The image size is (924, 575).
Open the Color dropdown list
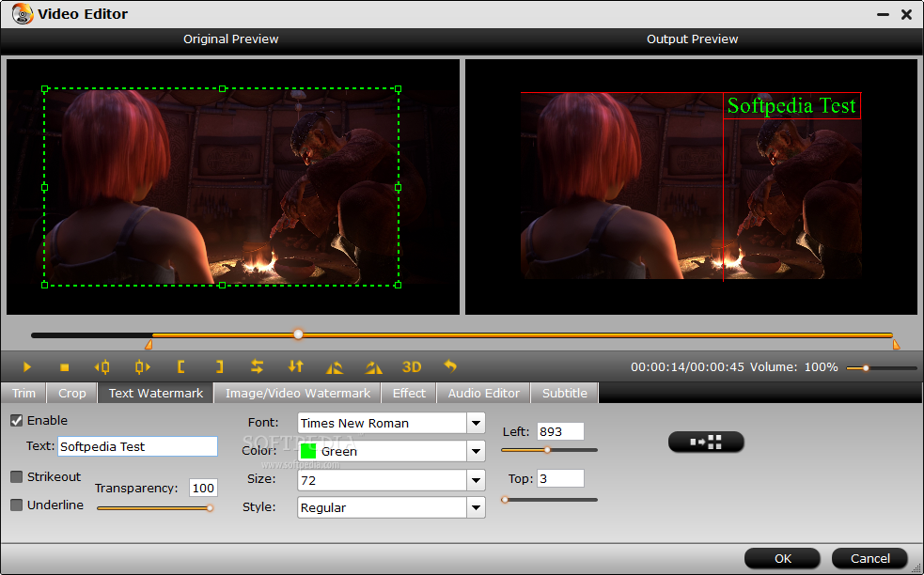point(476,451)
